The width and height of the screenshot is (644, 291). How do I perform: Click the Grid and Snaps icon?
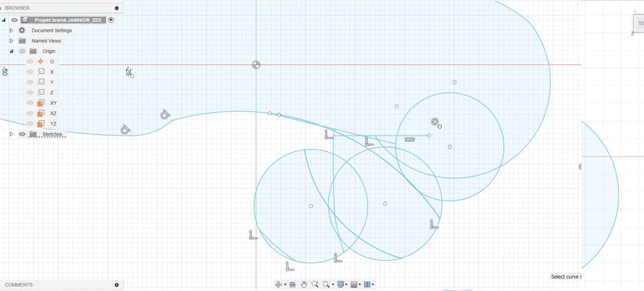[355, 285]
